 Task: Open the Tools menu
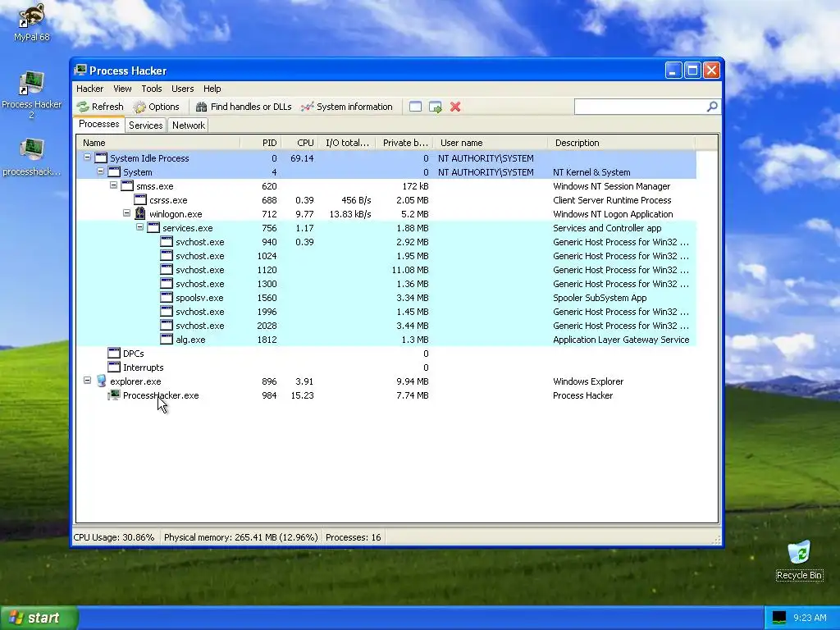pos(152,89)
